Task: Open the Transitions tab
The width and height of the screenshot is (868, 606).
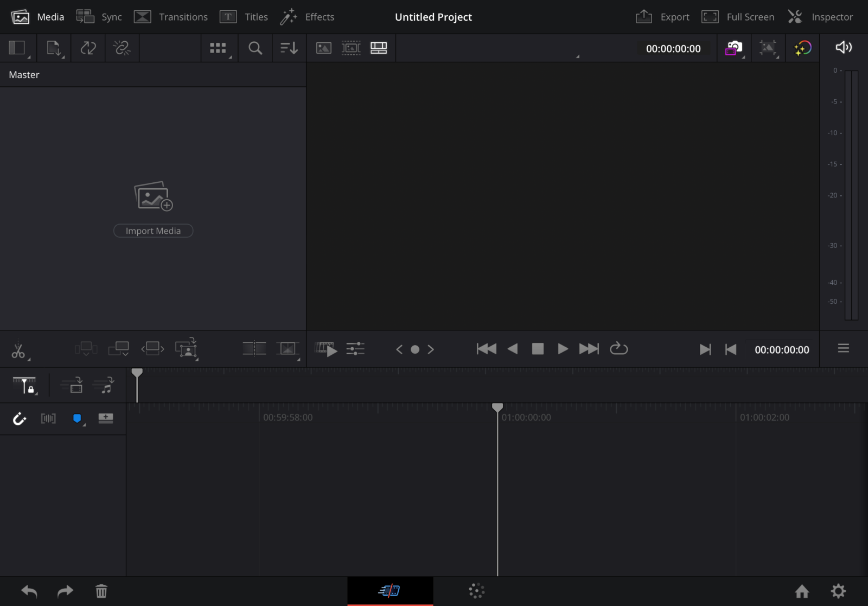Action: (x=171, y=17)
